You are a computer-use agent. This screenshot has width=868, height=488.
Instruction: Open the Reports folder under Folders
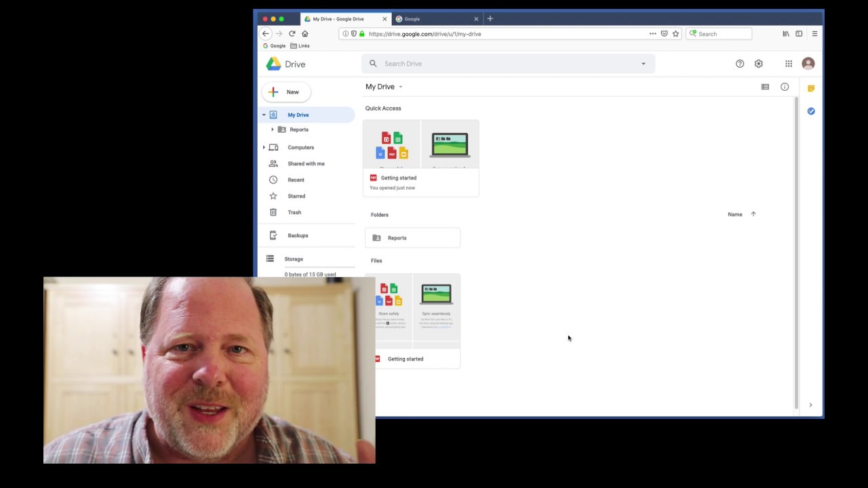tap(412, 238)
